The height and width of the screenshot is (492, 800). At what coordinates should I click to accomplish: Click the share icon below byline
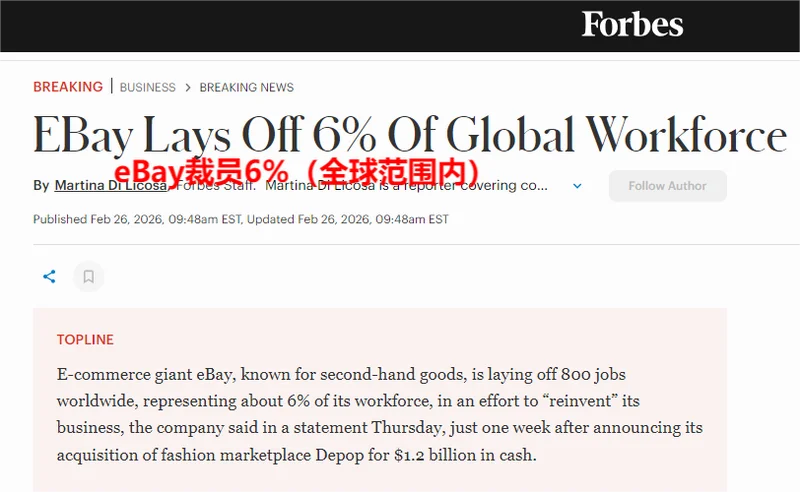coord(49,277)
